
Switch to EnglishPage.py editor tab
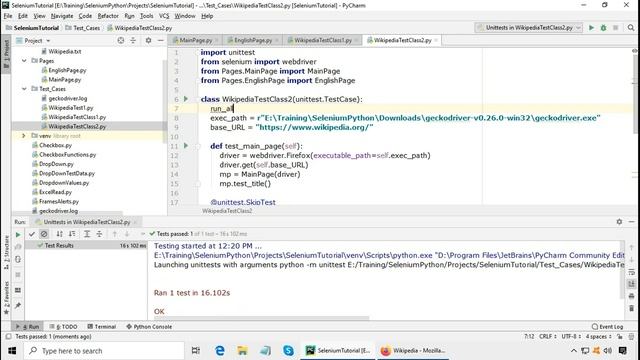point(253,40)
